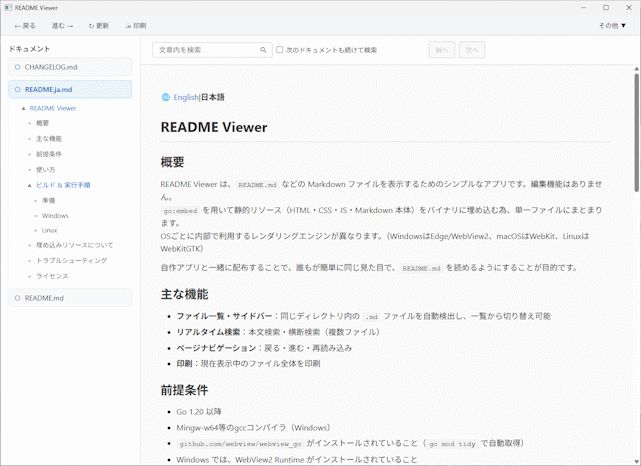Go back with the 戻る button
The image size is (641, 466).
point(25,26)
